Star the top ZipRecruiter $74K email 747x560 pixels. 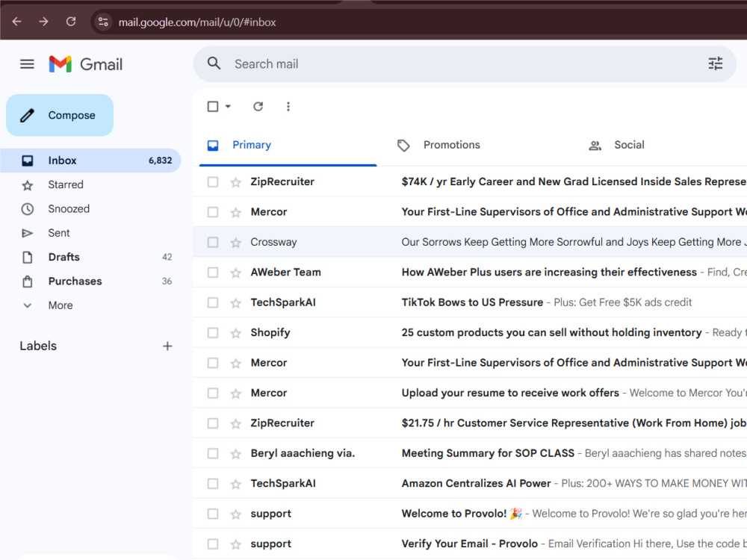point(235,182)
